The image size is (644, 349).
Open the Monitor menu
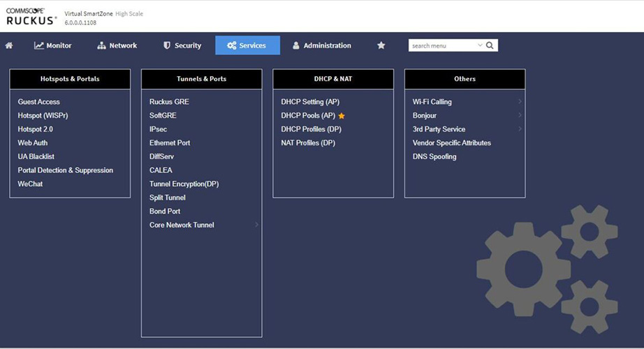pos(53,45)
